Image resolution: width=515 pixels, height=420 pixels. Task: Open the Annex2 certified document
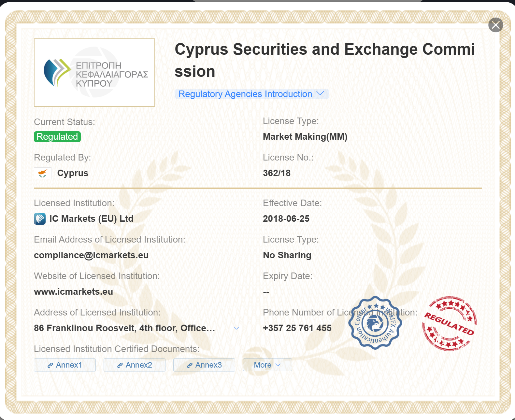[135, 365]
